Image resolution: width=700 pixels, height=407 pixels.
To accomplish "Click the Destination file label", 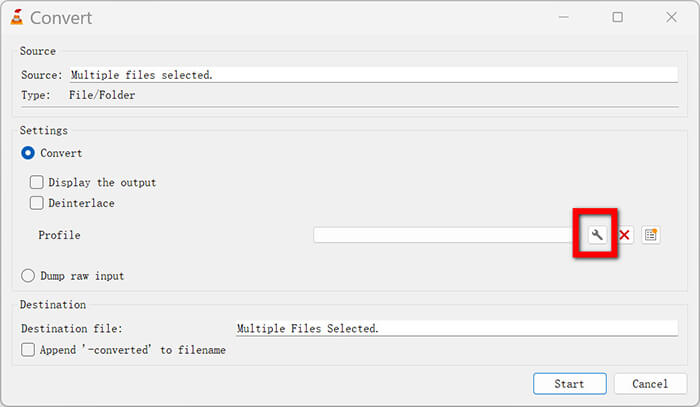I will (70, 328).
